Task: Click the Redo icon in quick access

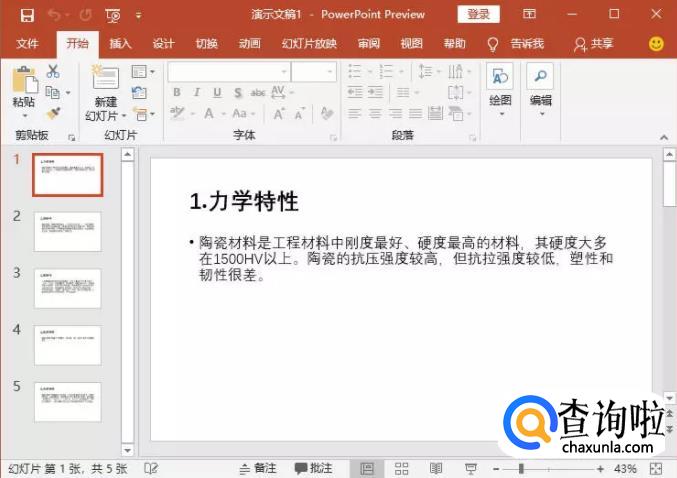Action: [x=85, y=16]
